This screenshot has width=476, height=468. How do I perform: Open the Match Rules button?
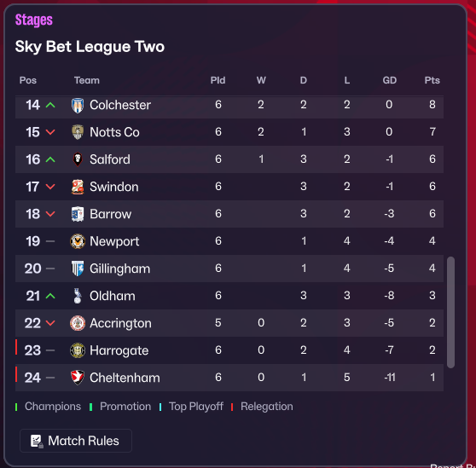click(x=76, y=441)
